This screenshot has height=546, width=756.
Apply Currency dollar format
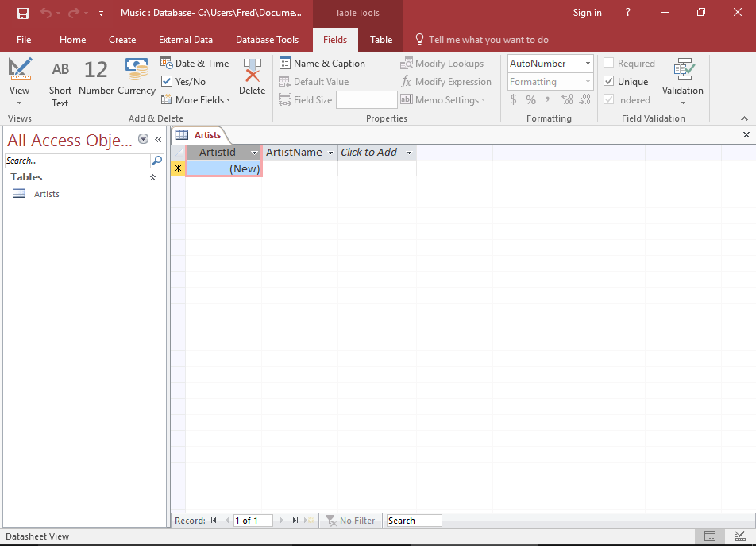pyautogui.click(x=514, y=100)
